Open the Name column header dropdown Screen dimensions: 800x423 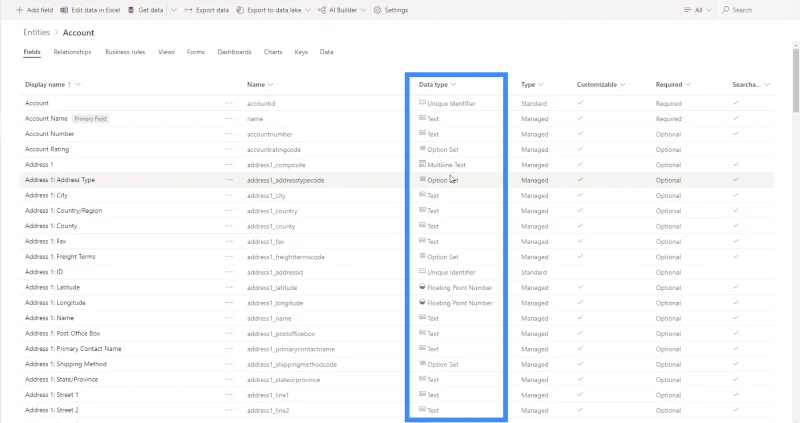[270, 85]
